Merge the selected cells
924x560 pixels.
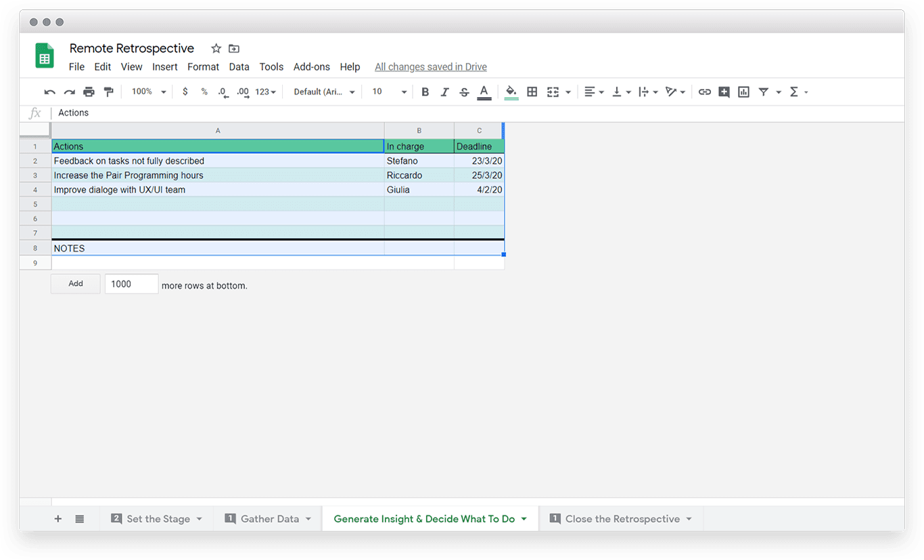[553, 92]
